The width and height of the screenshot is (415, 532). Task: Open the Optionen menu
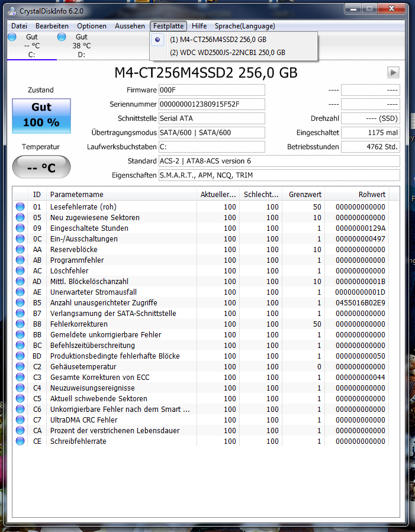point(92,26)
